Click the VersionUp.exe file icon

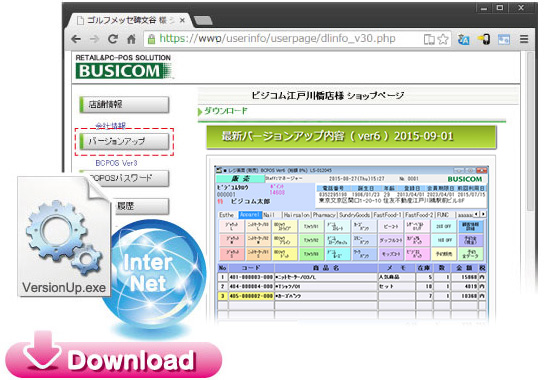64,236
